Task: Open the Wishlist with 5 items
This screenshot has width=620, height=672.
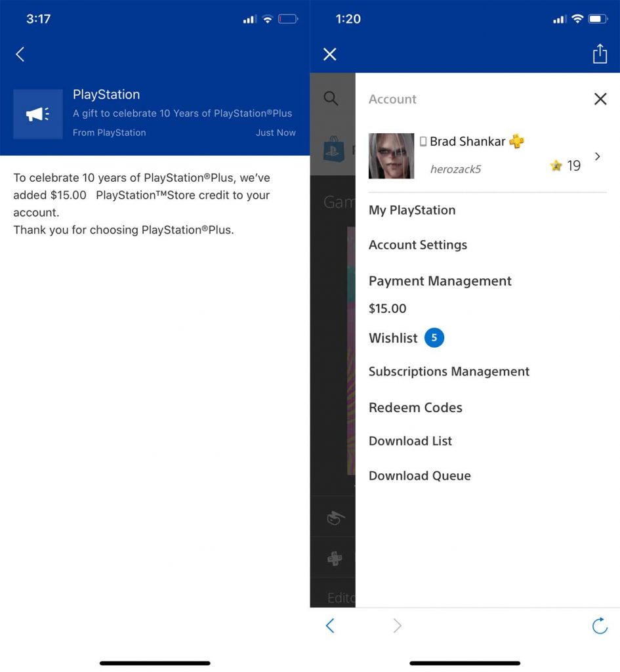Action: click(393, 338)
